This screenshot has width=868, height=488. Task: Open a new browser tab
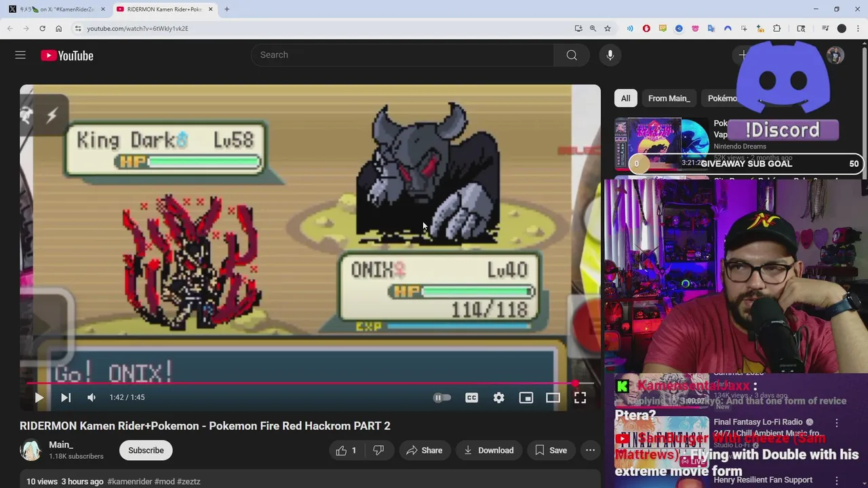click(226, 9)
